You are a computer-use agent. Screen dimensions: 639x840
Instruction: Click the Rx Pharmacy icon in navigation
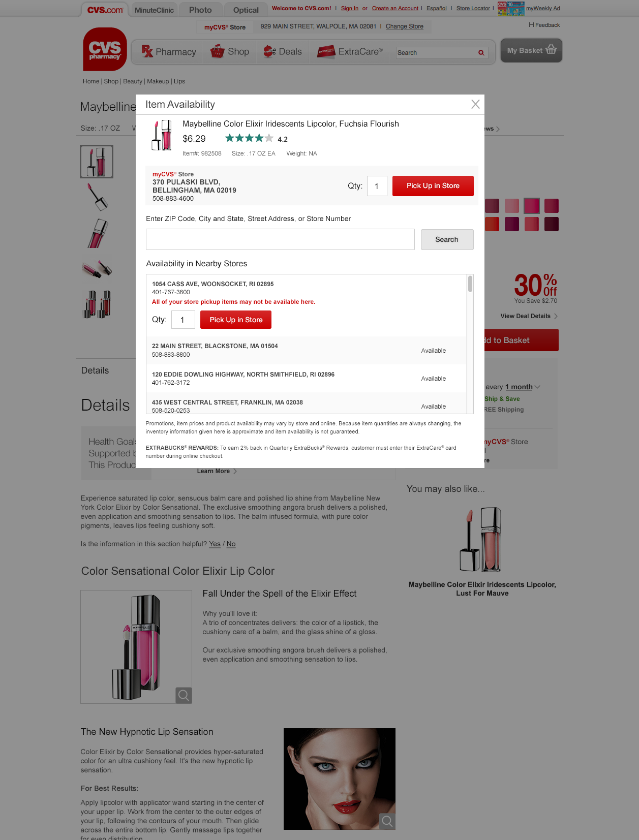[x=147, y=51]
